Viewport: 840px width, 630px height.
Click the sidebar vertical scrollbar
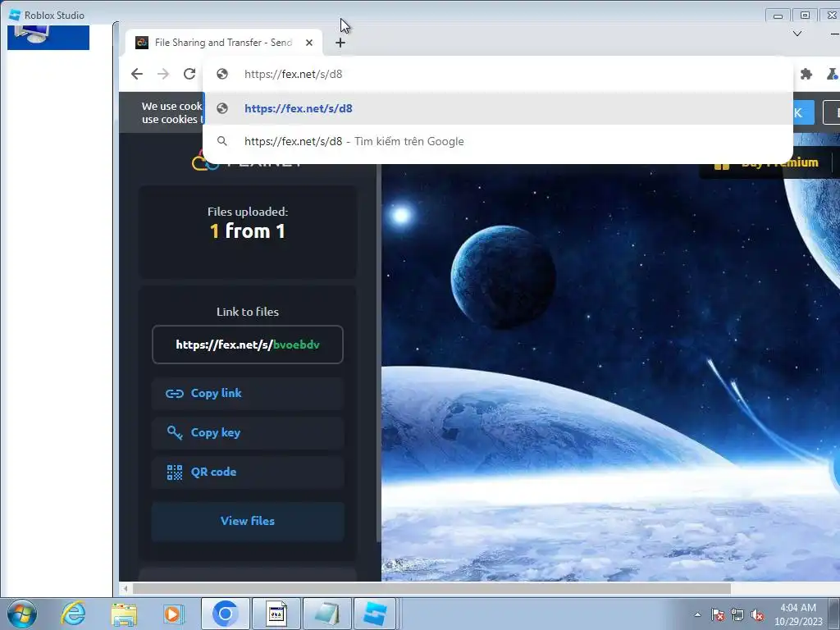coord(379,354)
